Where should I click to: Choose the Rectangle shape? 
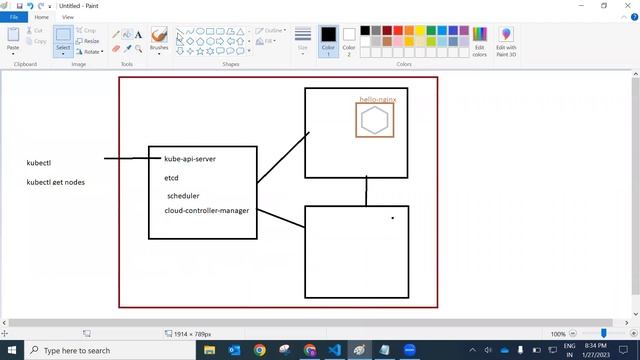tap(210, 31)
